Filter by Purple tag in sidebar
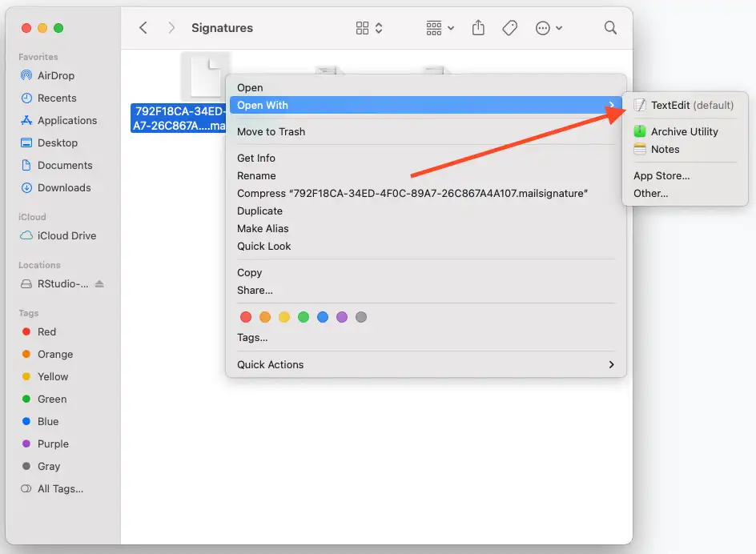The image size is (756, 554). point(53,444)
